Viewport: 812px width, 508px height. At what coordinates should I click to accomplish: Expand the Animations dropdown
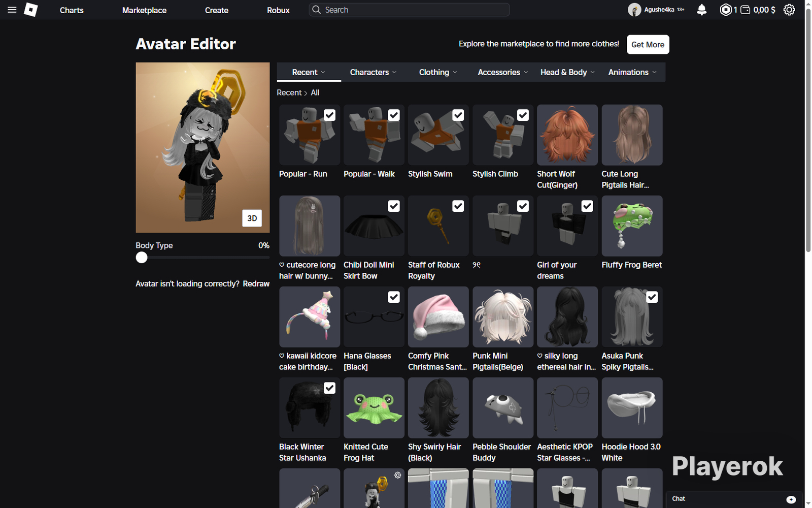tap(632, 72)
